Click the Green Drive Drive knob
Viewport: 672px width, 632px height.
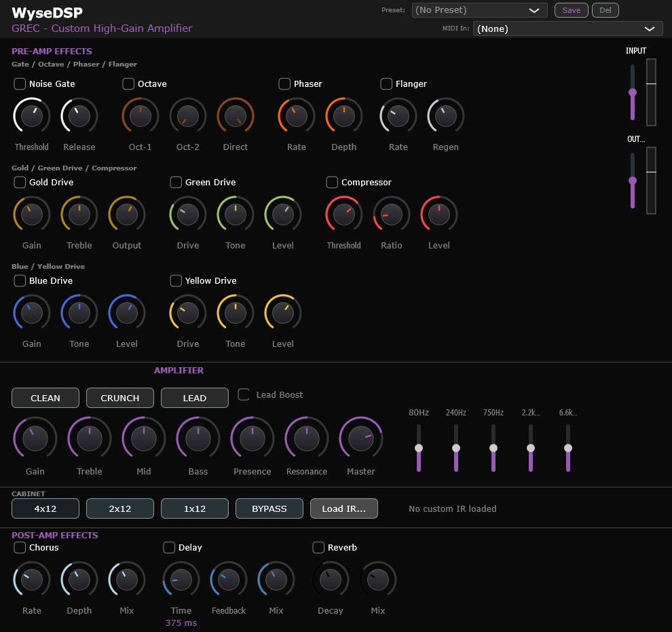[x=188, y=215]
